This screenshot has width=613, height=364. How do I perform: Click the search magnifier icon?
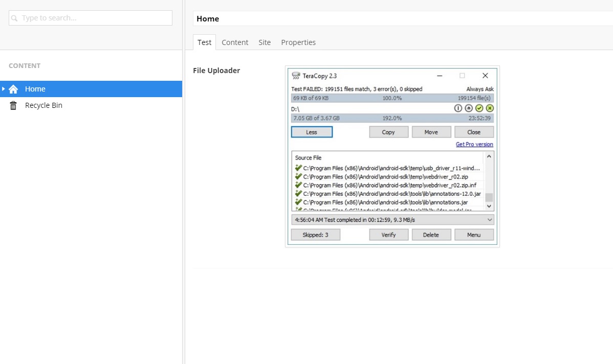(14, 18)
